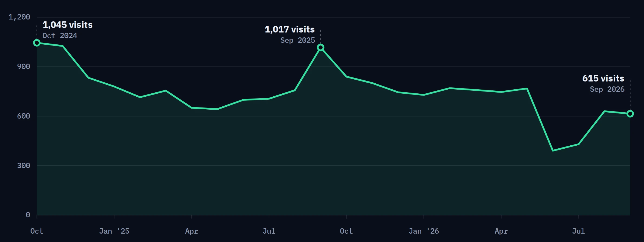644x242 pixels.
Task: Click the "Jul" x-axis label following Jan '25
Action: (269, 231)
